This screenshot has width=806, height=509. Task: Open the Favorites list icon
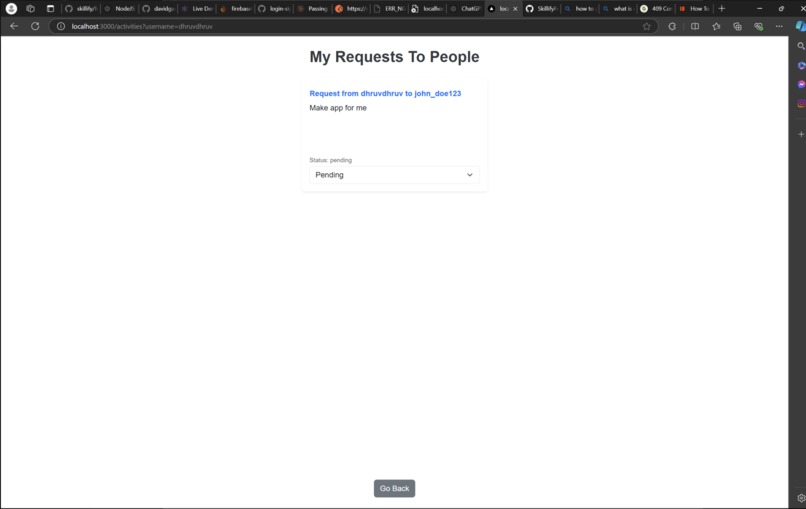click(x=716, y=26)
